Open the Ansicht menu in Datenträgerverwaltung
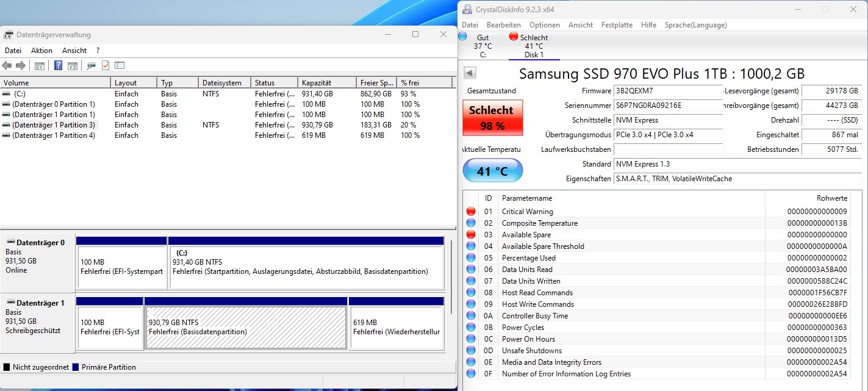Viewport: 868px width, 391px height. click(x=74, y=51)
